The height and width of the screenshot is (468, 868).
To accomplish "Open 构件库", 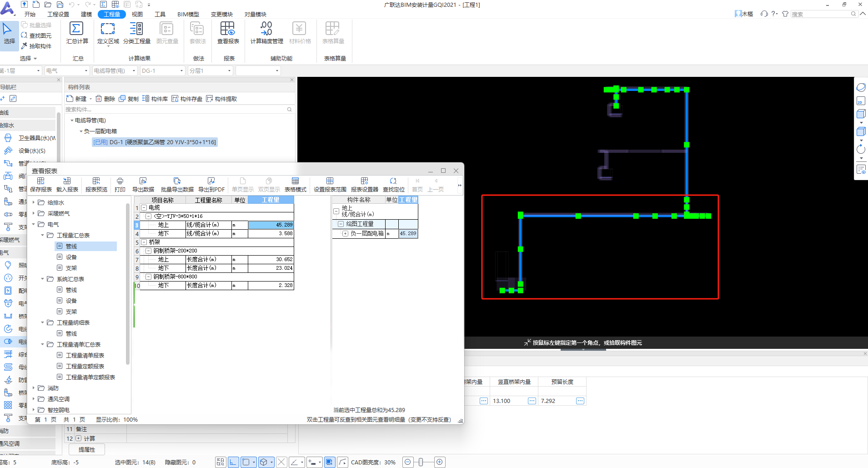I will (x=155, y=99).
